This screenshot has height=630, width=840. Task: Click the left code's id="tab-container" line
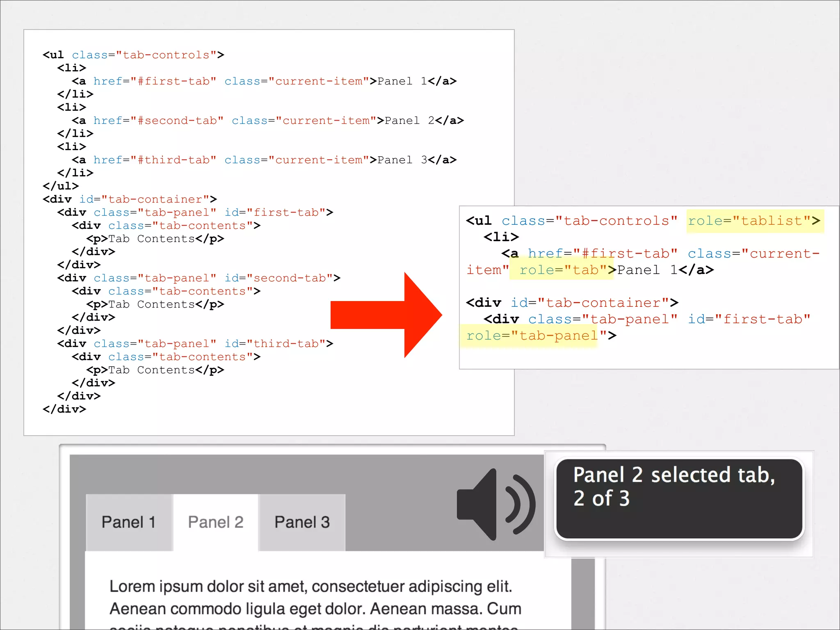pos(130,199)
